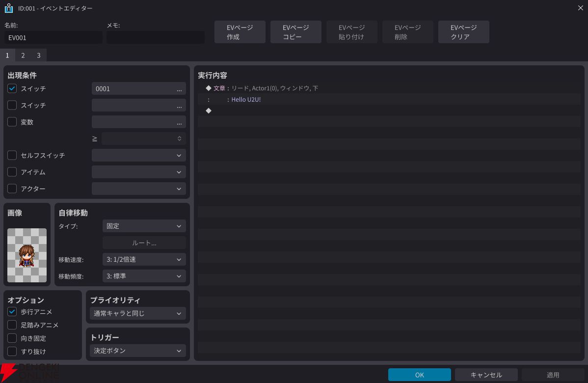Click キャンセル button
The width and height of the screenshot is (588, 383).
[x=486, y=375]
